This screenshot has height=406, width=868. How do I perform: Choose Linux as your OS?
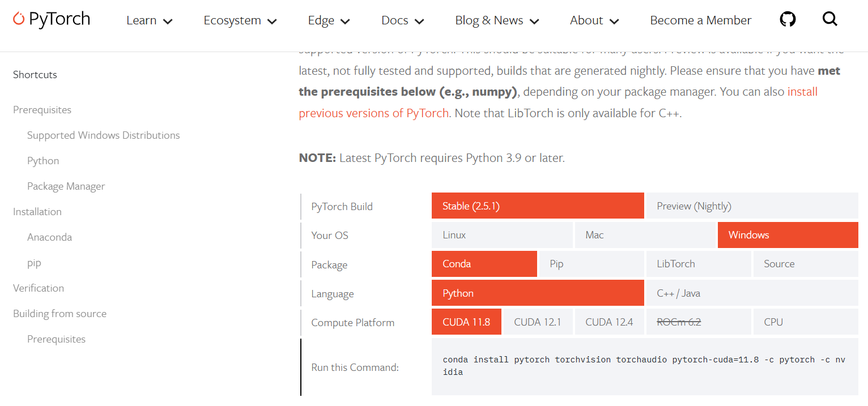501,235
